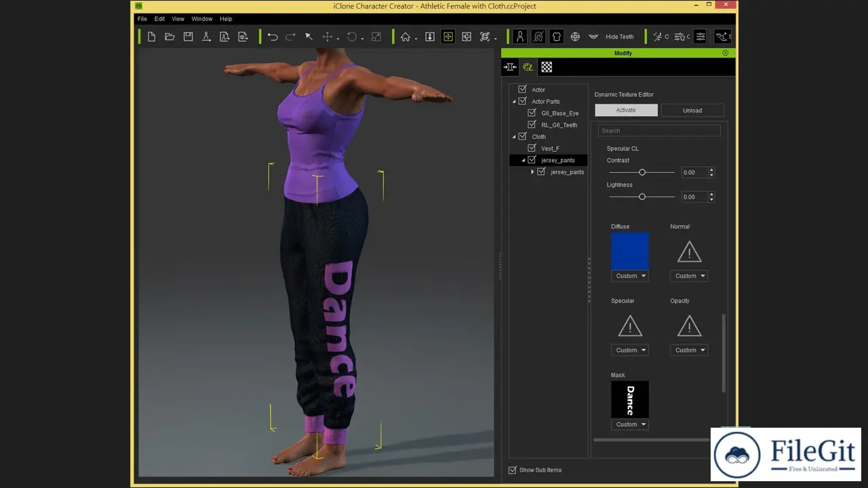Screen dimensions: 868x488
Task: Open the View menu
Action: 178,19
